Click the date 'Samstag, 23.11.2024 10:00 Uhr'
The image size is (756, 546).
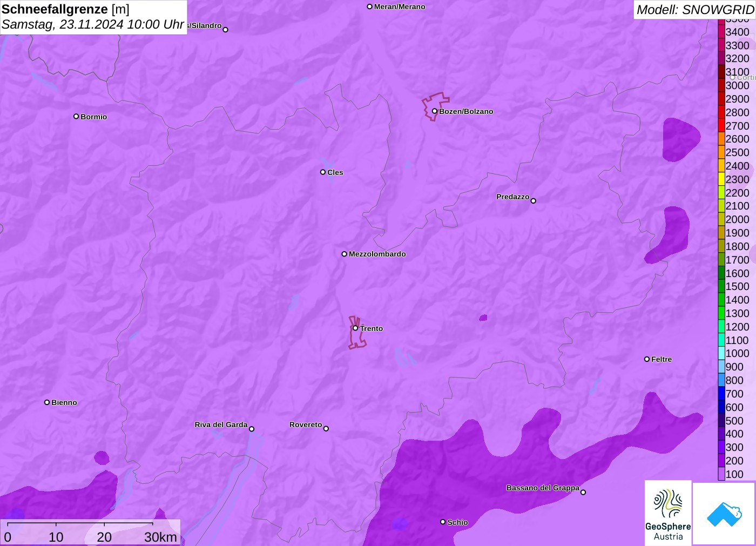pyautogui.click(x=93, y=24)
